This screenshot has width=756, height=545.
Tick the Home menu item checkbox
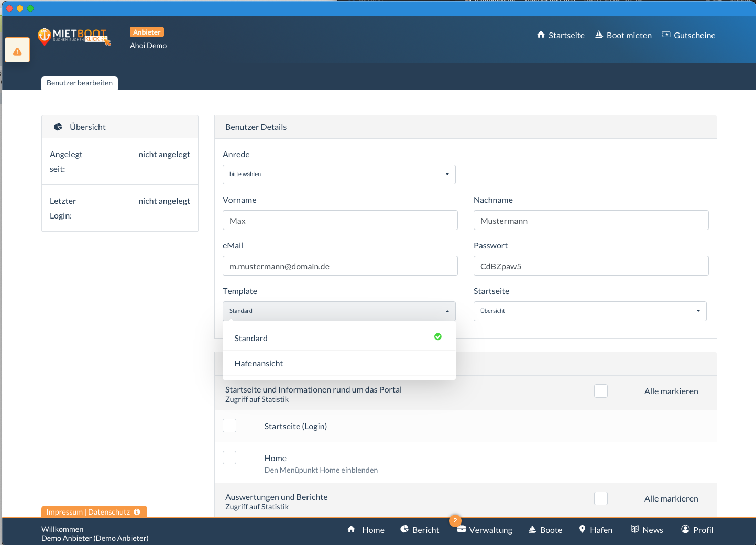[x=229, y=457]
